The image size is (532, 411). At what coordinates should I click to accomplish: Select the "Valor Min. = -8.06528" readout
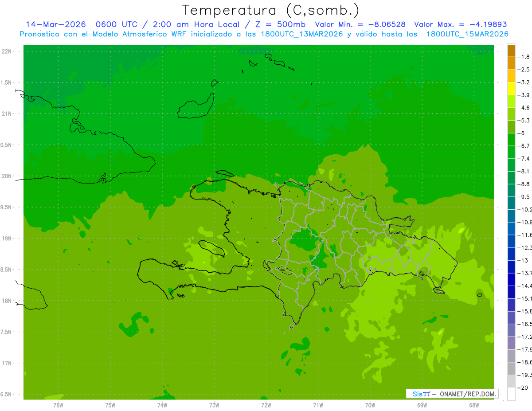(x=360, y=25)
